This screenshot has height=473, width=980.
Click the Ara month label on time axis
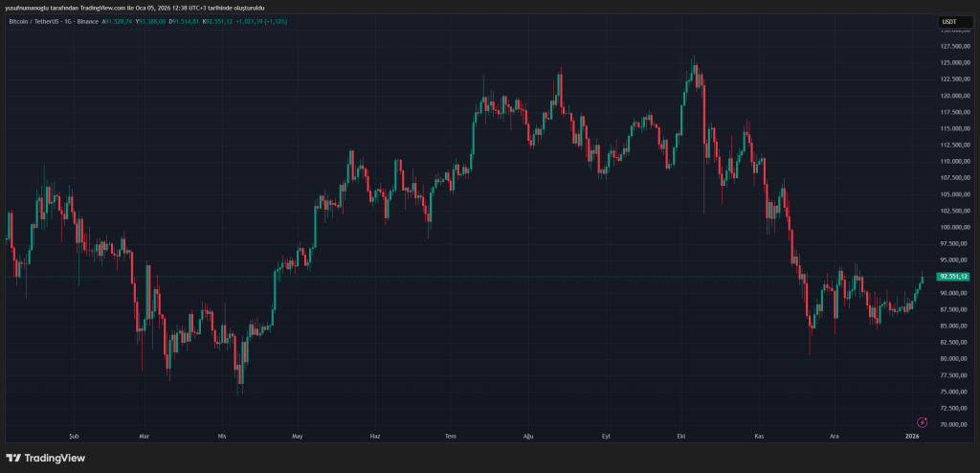834,437
